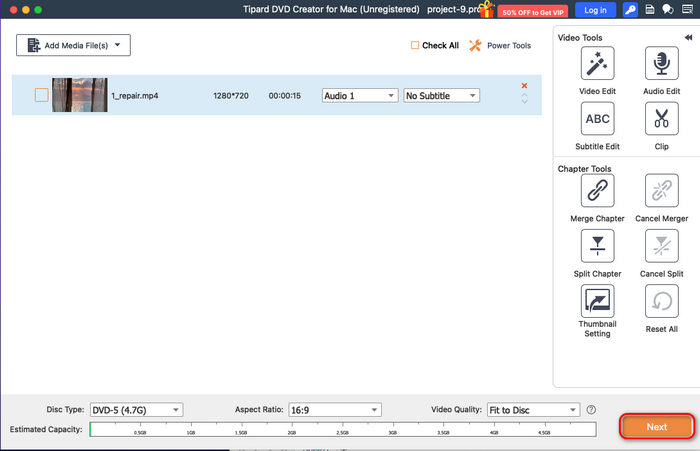Open the document icon in title bar
The width and height of the screenshot is (700, 451).
[x=650, y=9]
